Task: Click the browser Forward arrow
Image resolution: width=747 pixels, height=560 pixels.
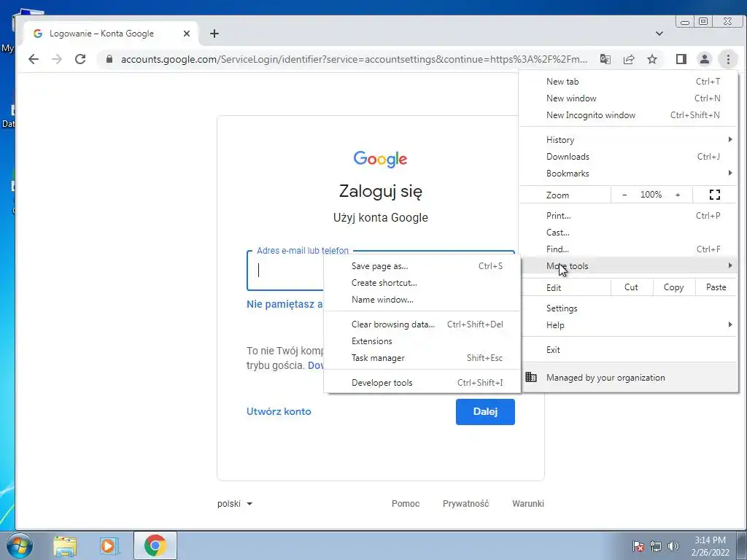Action: click(57, 59)
